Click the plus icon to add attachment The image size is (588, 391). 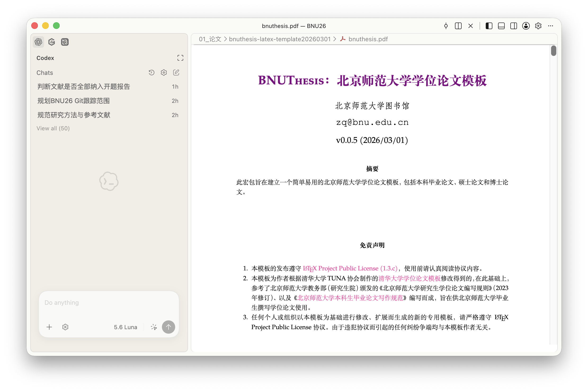tap(49, 327)
